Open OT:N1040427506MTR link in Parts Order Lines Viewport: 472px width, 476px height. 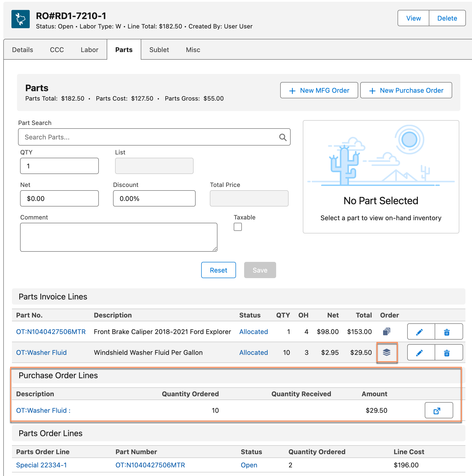(x=150, y=465)
